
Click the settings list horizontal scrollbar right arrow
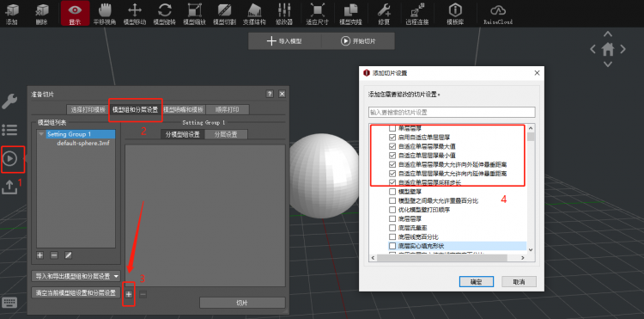[x=523, y=258]
